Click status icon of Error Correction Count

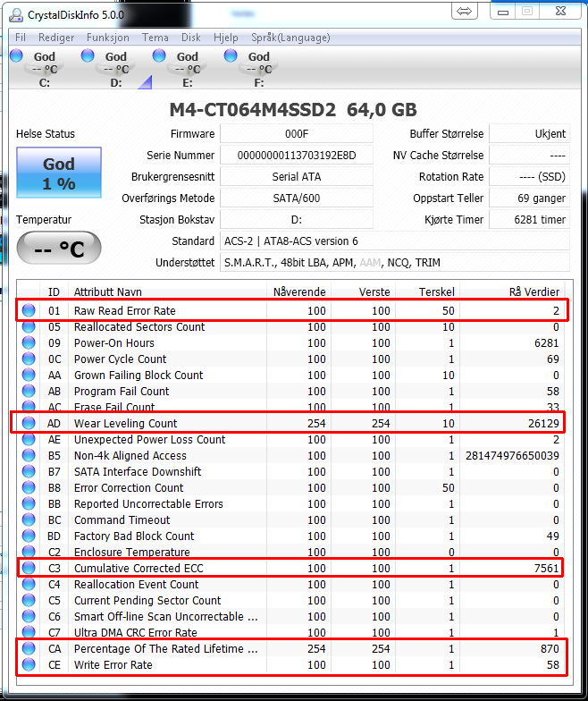[x=29, y=487]
